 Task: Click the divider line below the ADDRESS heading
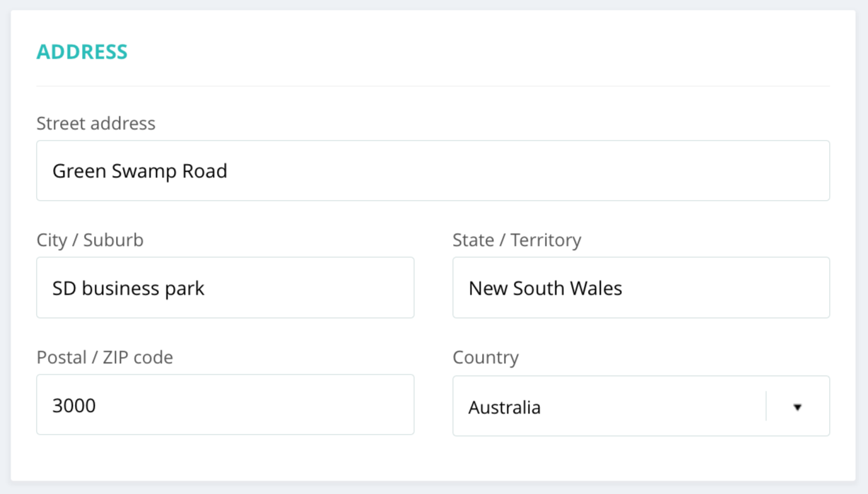433,86
